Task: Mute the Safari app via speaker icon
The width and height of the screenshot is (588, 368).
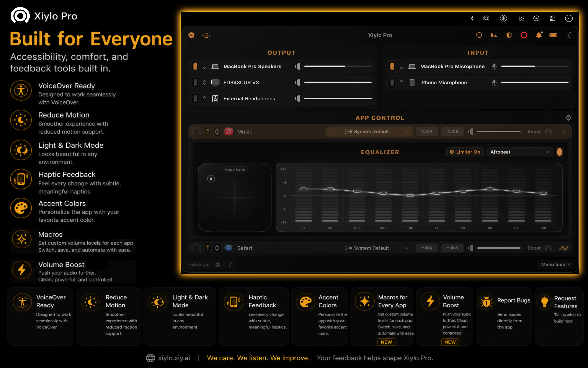Action: coord(470,248)
